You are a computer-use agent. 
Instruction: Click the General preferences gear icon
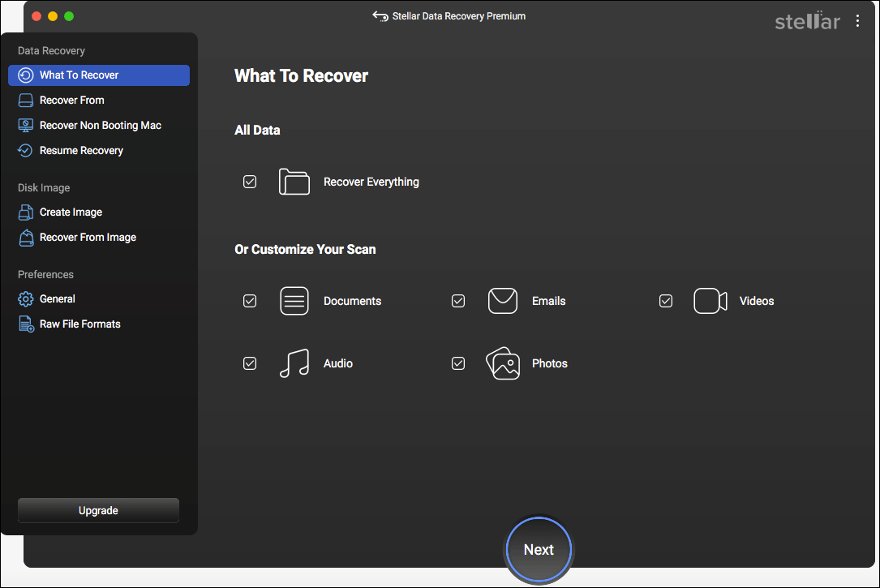[x=26, y=298]
